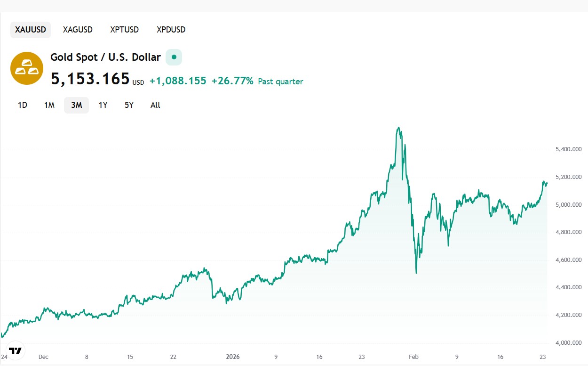Screen dimensions: 588x366
Task: Click the gold bars symbol icon
Action: coord(27,68)
